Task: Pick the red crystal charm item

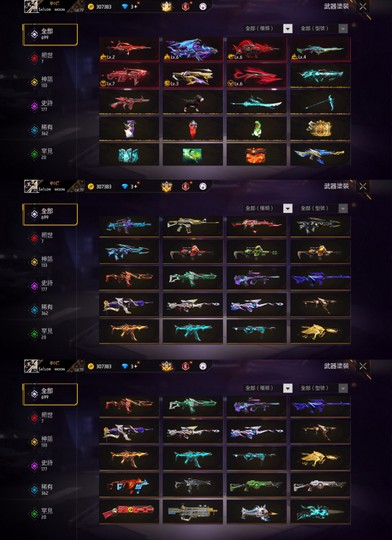Action: coord(193,128)
